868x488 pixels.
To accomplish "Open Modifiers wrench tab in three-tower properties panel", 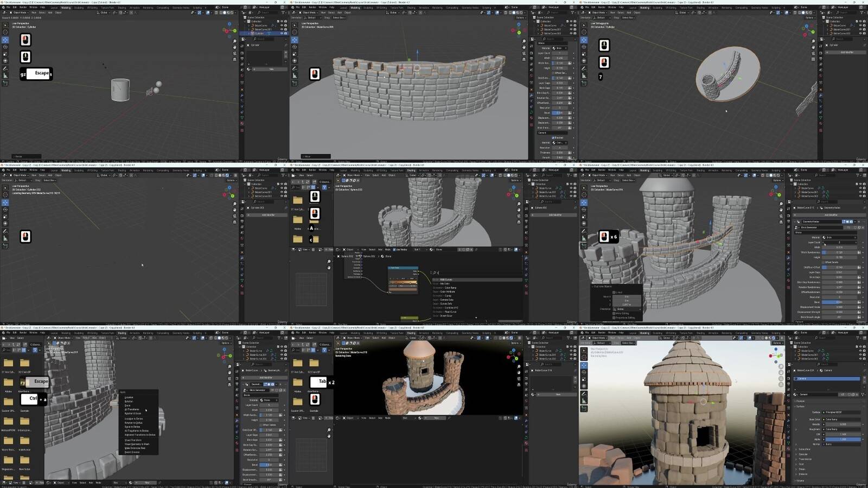I will pyautogui.click(x=789, y=257).
